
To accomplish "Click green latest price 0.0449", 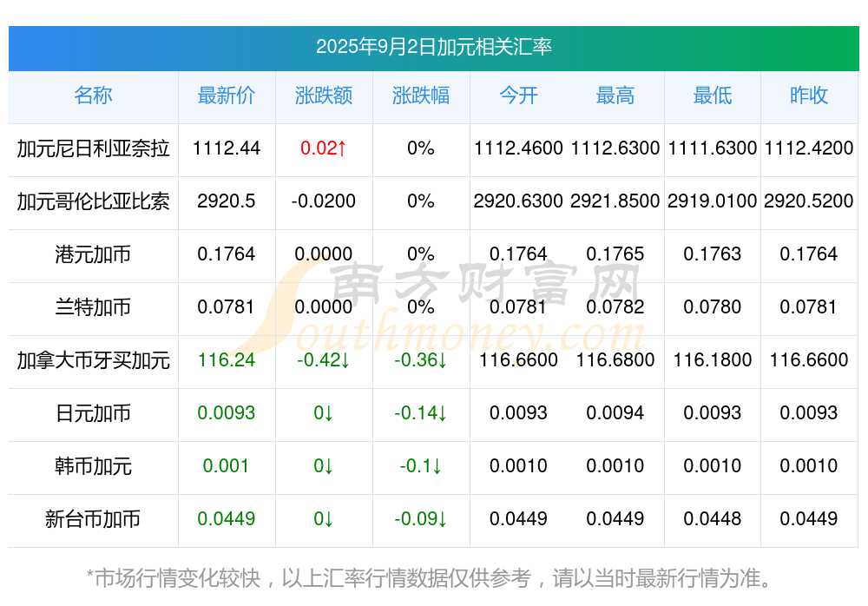I will 227,519.
